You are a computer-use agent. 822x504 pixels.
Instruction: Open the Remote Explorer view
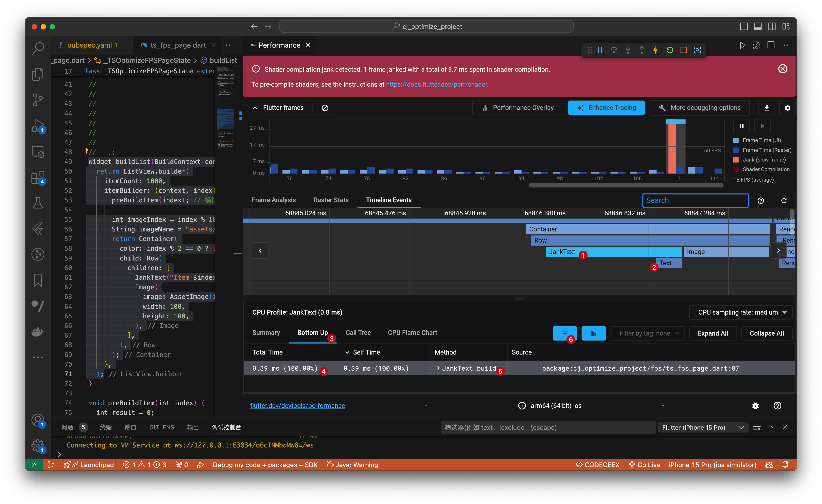[x=38, y=152]
